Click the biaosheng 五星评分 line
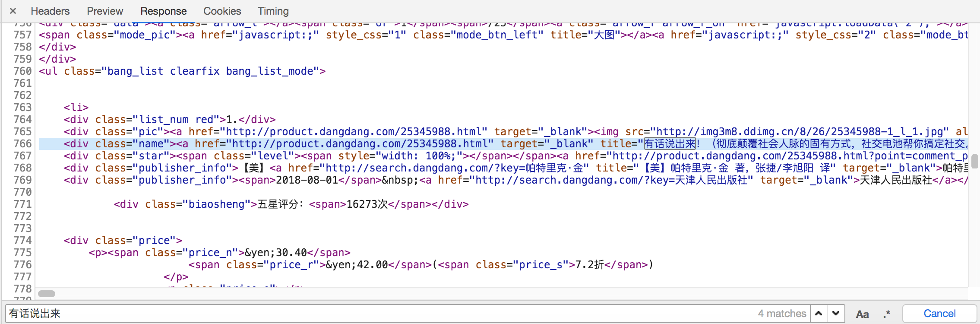The height and width of the screenshot is (324, 980). [x=291, y=204]
